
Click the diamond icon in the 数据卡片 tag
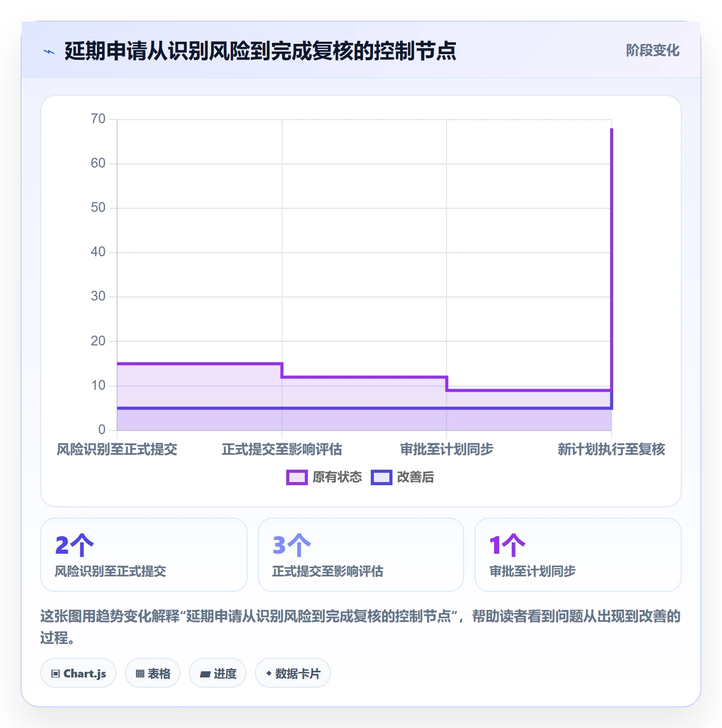269,673
